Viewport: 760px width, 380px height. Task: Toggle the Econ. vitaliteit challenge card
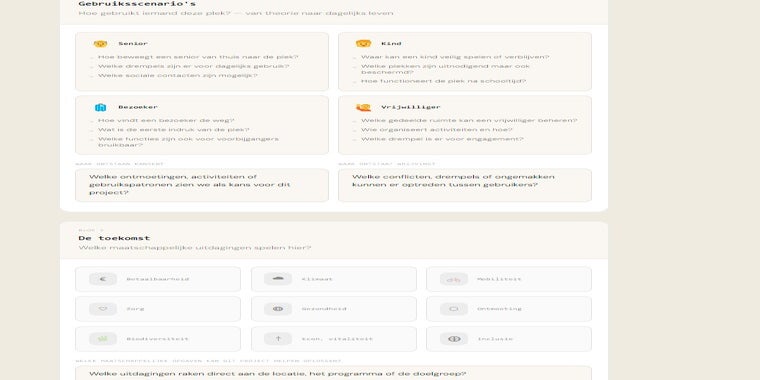(x=333, y=339)
